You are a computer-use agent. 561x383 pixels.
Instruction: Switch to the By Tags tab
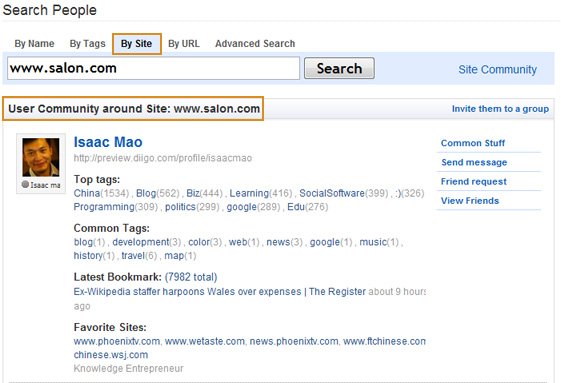pos(87,44)
